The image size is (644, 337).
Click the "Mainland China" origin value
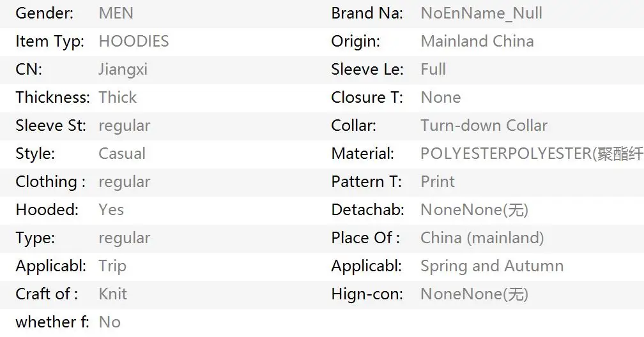click(x=477, y=41)
